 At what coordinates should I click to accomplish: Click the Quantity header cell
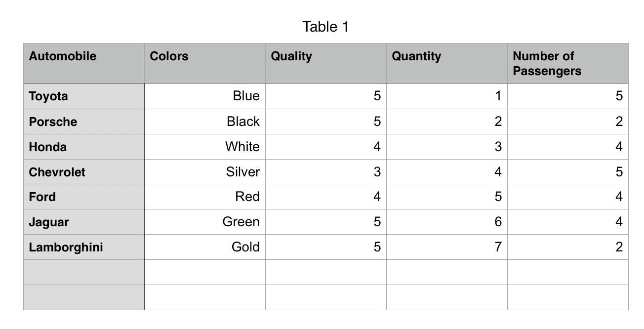(x=446, y=63)
